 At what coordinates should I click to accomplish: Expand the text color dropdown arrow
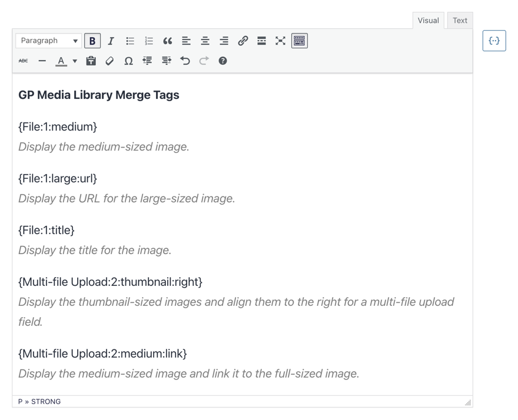coord(75,61)
